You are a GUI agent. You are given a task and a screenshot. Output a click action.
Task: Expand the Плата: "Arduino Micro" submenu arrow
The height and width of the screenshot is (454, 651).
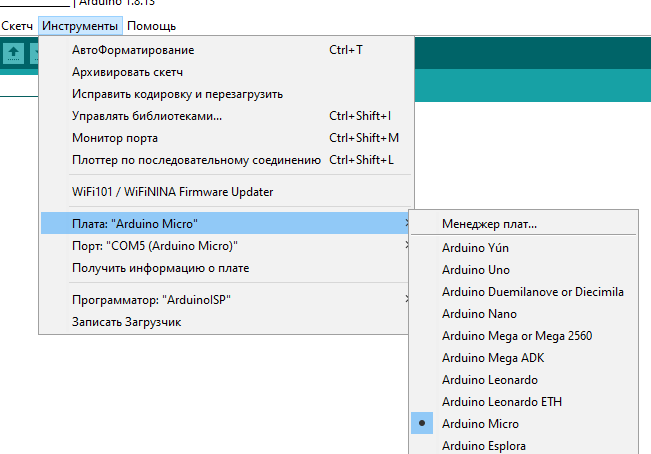[405, 222]
